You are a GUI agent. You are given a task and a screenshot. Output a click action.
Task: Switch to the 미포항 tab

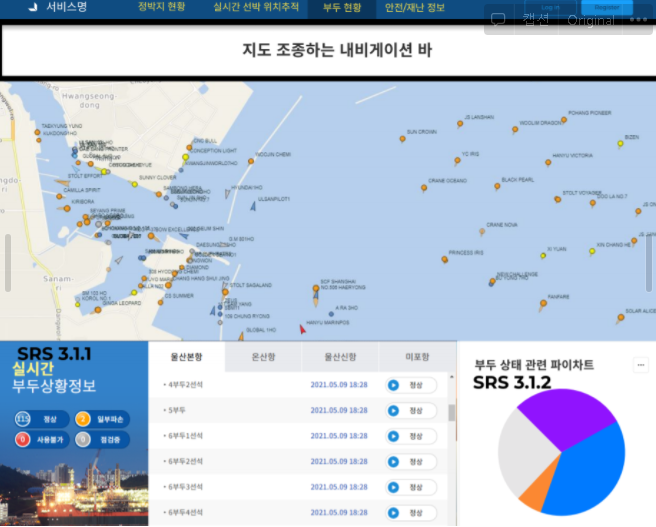click(417, 357)
